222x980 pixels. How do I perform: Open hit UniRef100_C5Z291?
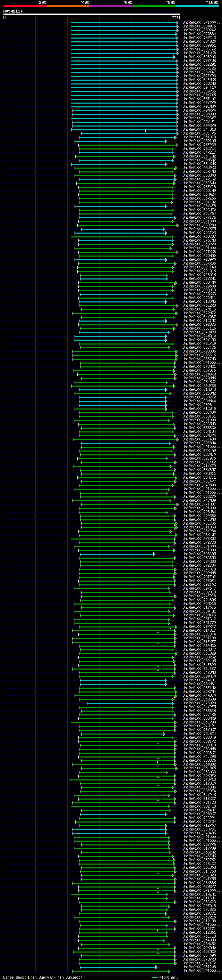[199, 65]
